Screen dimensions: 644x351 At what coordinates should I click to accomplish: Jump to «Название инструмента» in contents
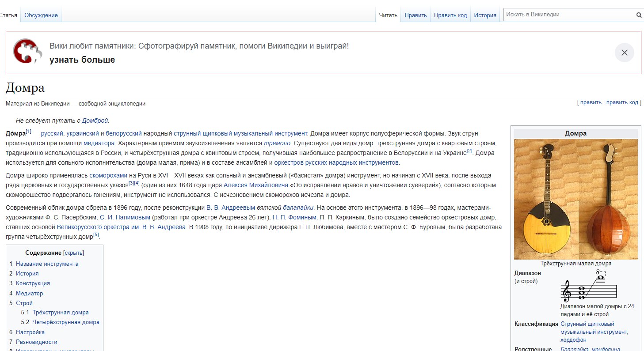click(x=47, y=264)
